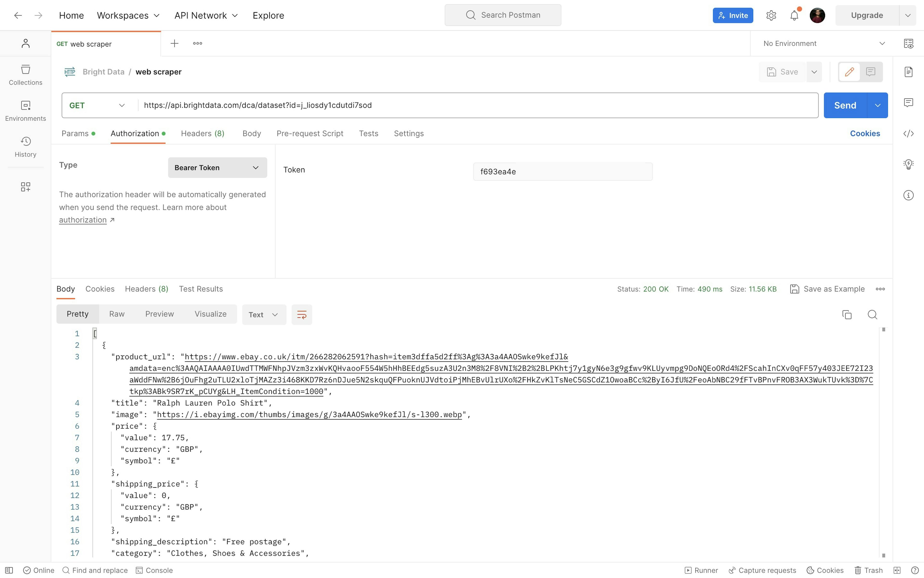Open the environment quick look icon

tap(908, 43)
